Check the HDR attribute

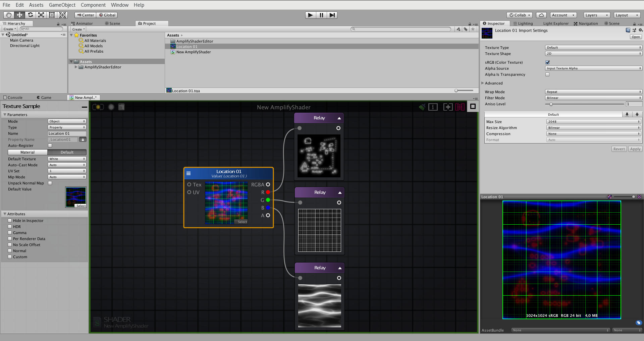coord(10,227)
